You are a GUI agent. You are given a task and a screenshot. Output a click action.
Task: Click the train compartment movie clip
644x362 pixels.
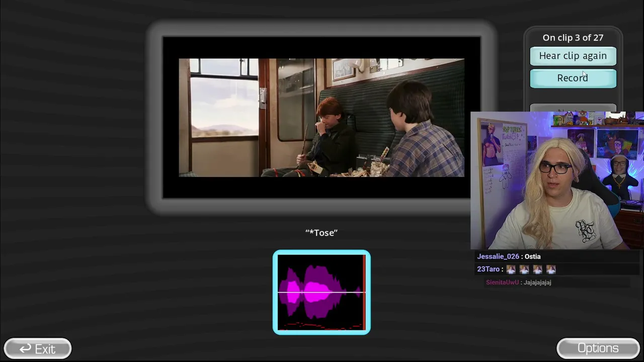tap(321, 118)
